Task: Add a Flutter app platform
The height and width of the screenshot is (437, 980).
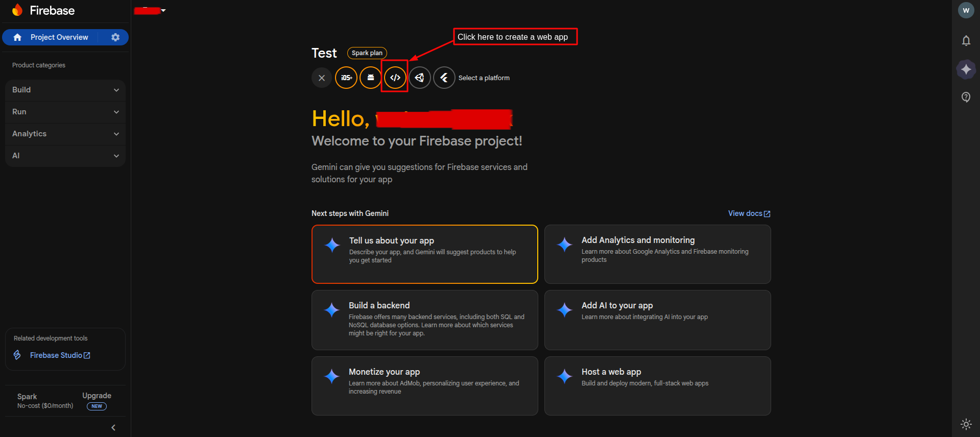Action: (444, 78)
